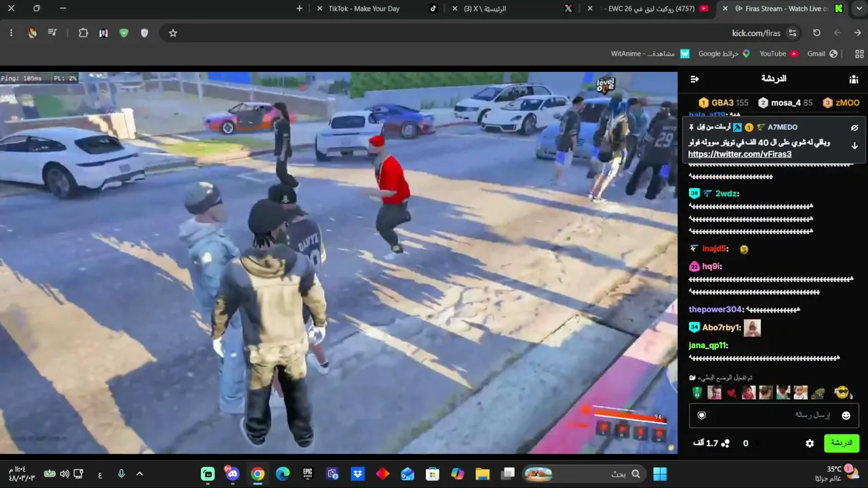The image size is (868, 488).
Task: Open site information icon in address bar
Action: 792,33
